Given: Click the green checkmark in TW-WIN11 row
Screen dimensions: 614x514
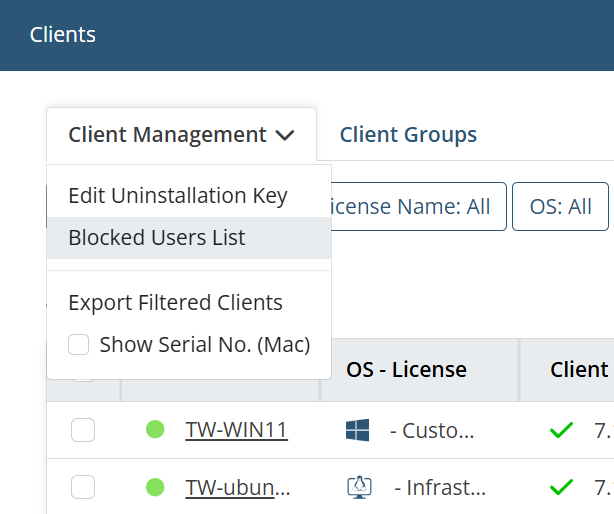Looking at the screenshot, I should [x=561, y=430].
